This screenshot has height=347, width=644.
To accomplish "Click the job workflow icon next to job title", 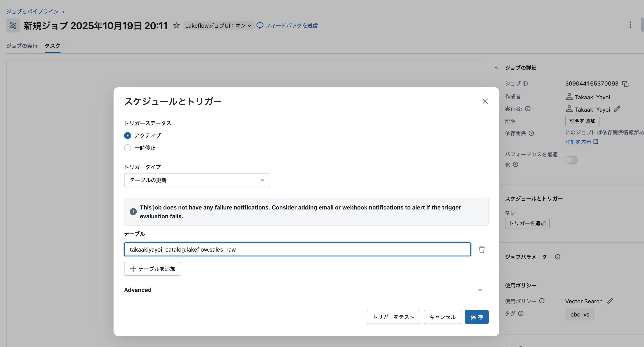I will pyautogui.click(x=13, y=25).
